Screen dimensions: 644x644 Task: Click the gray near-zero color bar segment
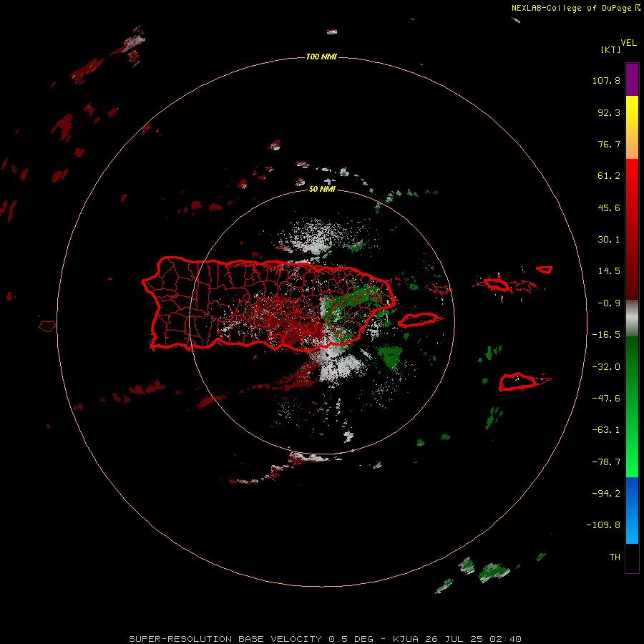point(632,318)
